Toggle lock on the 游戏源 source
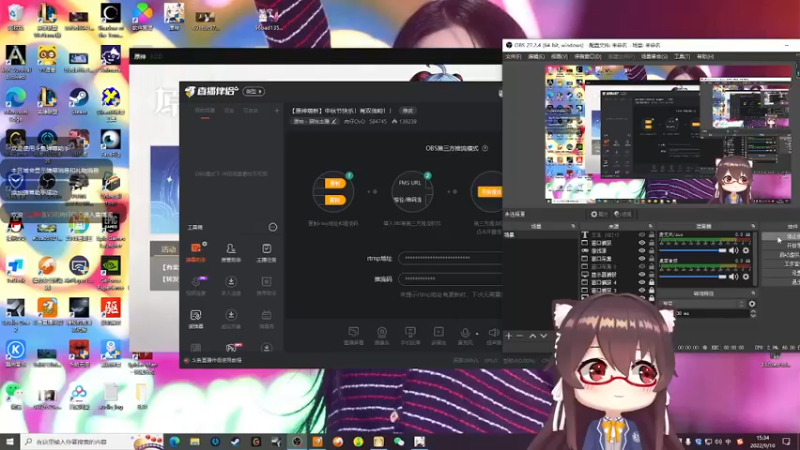 pyautogui.click(x=652, y=251)
